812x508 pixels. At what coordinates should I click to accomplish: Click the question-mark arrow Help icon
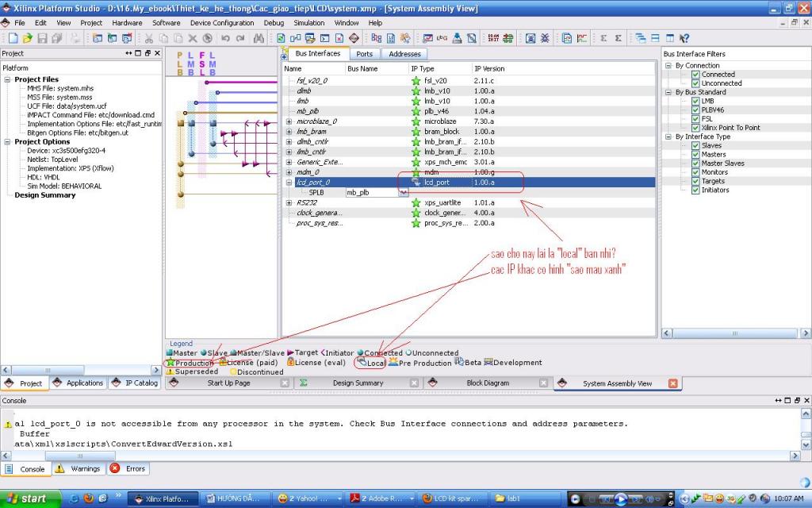coord(684,38)
